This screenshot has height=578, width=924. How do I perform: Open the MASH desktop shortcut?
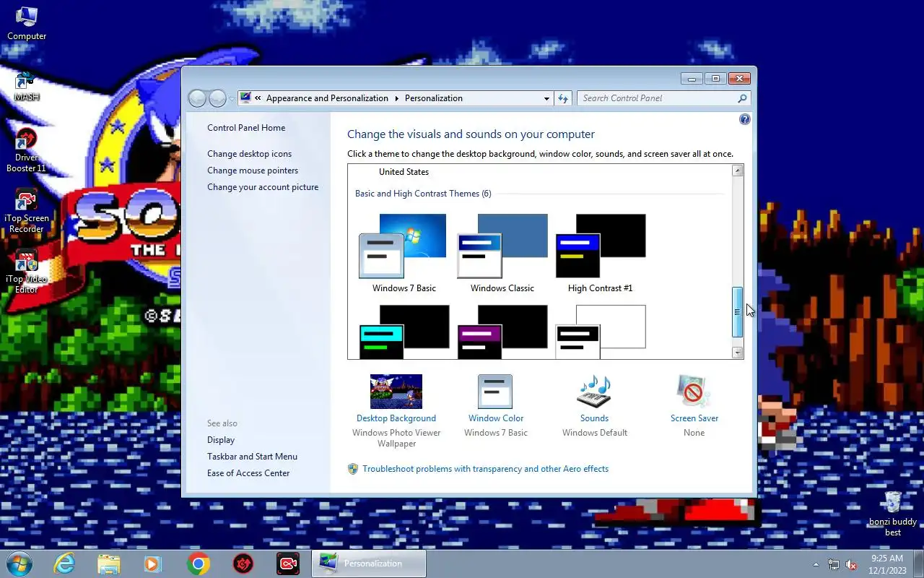pos(27,86)
